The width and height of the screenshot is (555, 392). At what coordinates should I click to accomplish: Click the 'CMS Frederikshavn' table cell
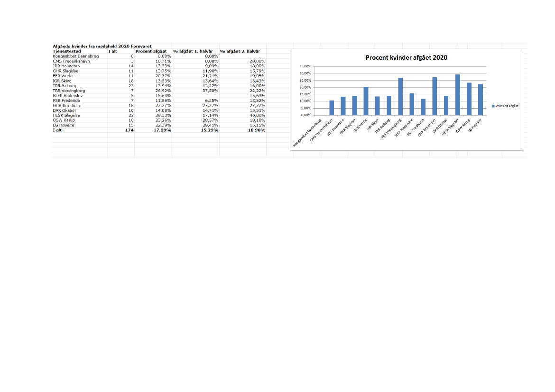[71, 61]
